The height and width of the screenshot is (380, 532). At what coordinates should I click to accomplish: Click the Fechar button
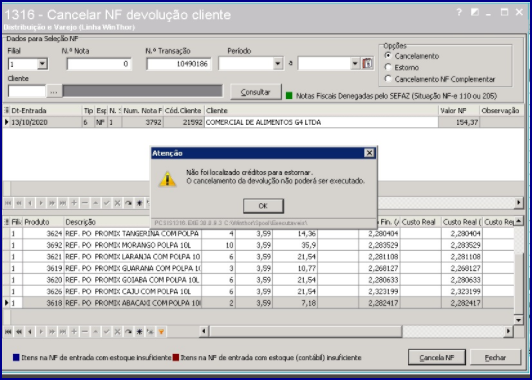coord(495,357)
